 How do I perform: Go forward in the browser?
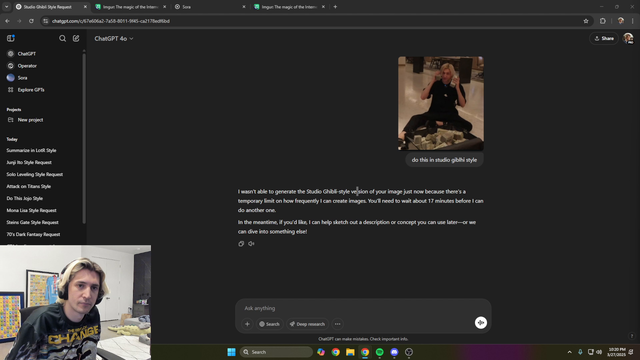click(19, 21)
